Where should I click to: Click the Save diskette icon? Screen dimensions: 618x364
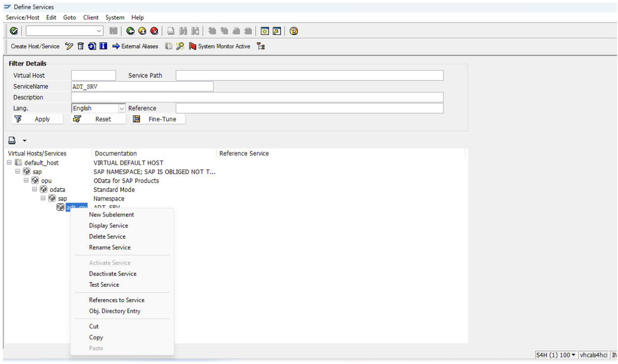click(x=113, y=31)
